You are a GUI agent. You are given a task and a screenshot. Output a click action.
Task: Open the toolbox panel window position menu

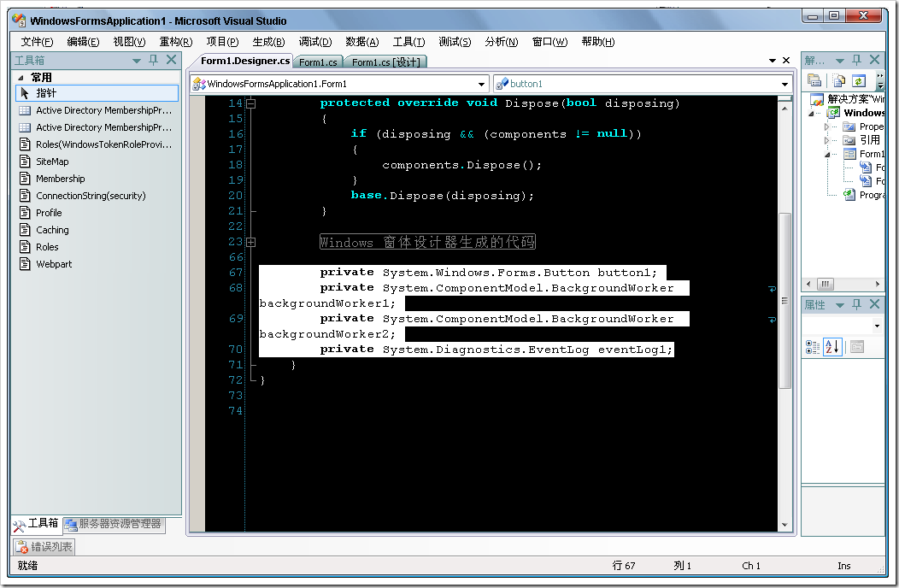pyautogui.click(x=137, y=60)
